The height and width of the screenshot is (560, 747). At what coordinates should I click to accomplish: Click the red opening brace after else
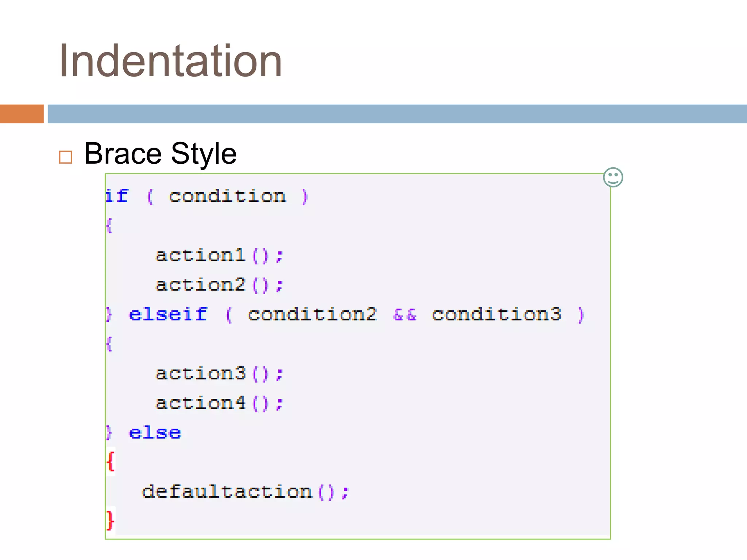tap(111, 462)
